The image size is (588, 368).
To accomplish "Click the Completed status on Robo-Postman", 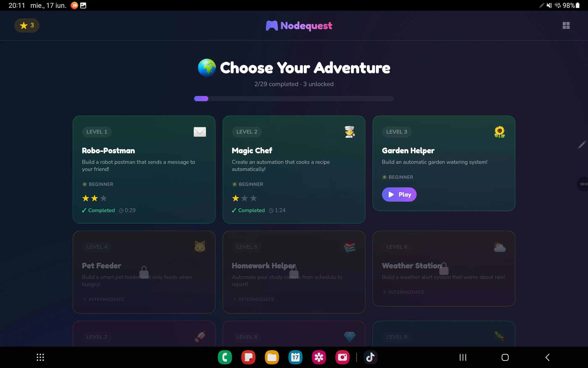I will click(98, 210).
